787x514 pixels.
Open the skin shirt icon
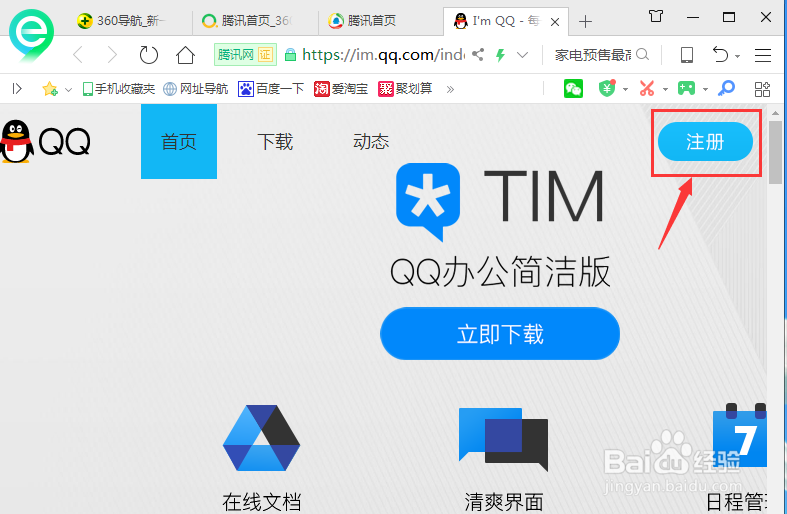pyautogui.click(x=655, y=17)
